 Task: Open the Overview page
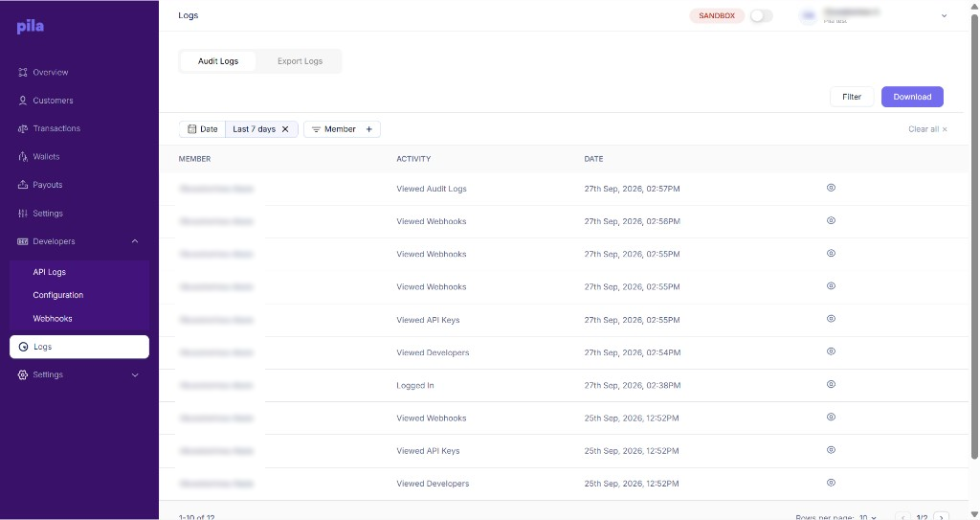pos(50,73)
